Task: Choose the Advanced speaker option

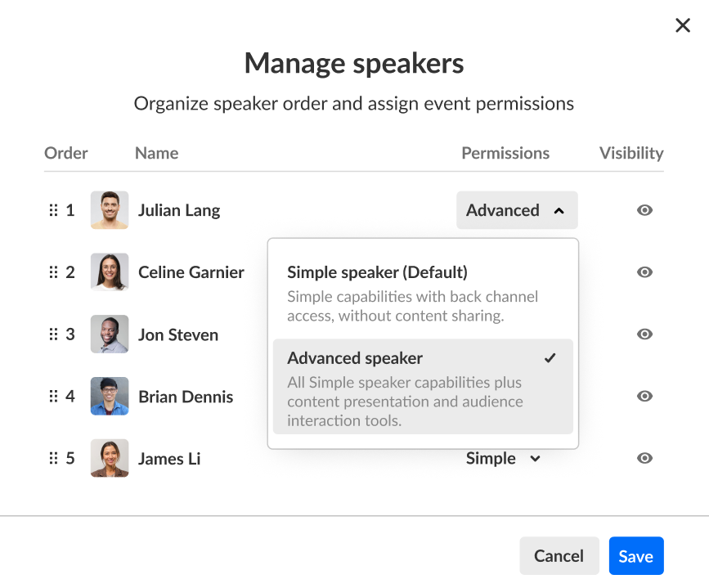Action: [423, 387]
